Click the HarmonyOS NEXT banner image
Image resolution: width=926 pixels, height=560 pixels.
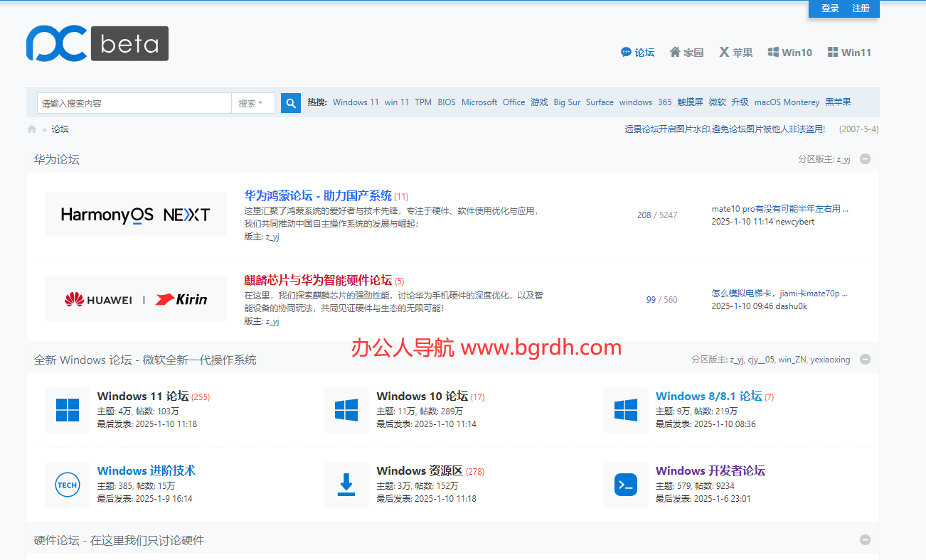click(136, 215)
